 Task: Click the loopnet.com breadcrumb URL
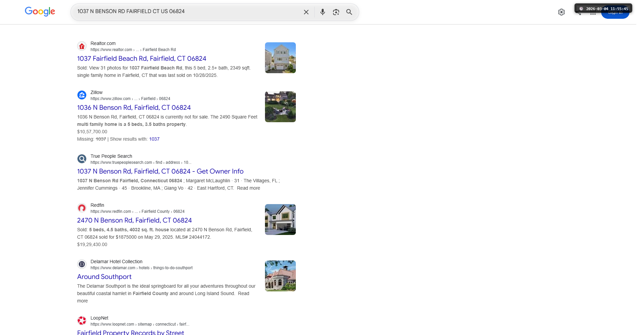[x=140, y=324]
